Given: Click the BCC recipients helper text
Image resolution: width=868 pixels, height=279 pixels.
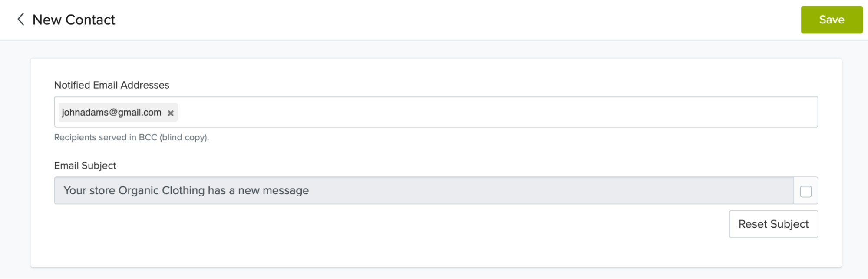Looking at the screenshot, I should click(131, 138).
